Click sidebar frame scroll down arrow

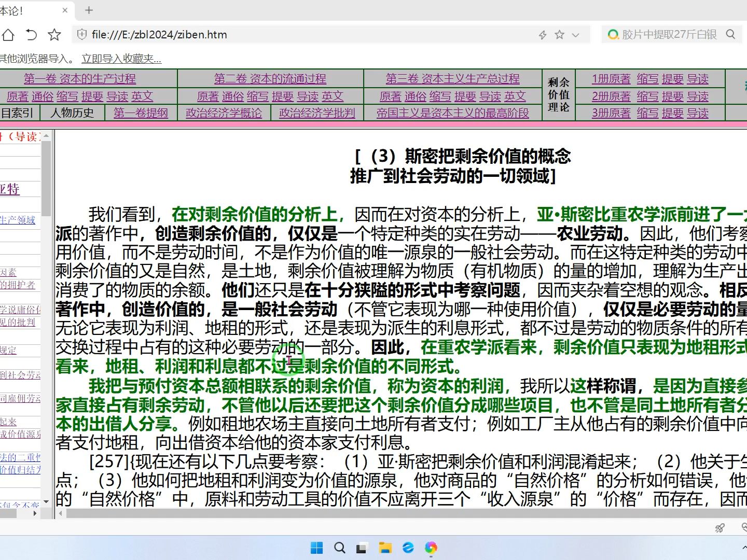click(x=46, y=501)
